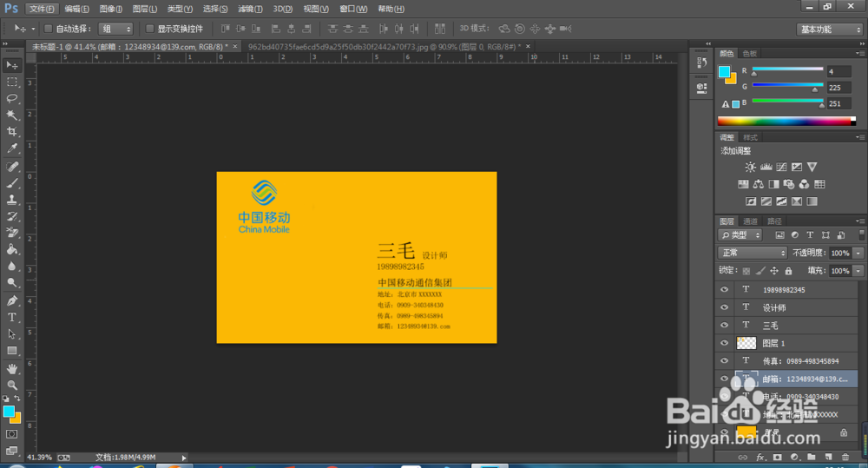Open the 编辑(E) menu
Viewport: 868px width, 468px height.
tap(76, 9)
